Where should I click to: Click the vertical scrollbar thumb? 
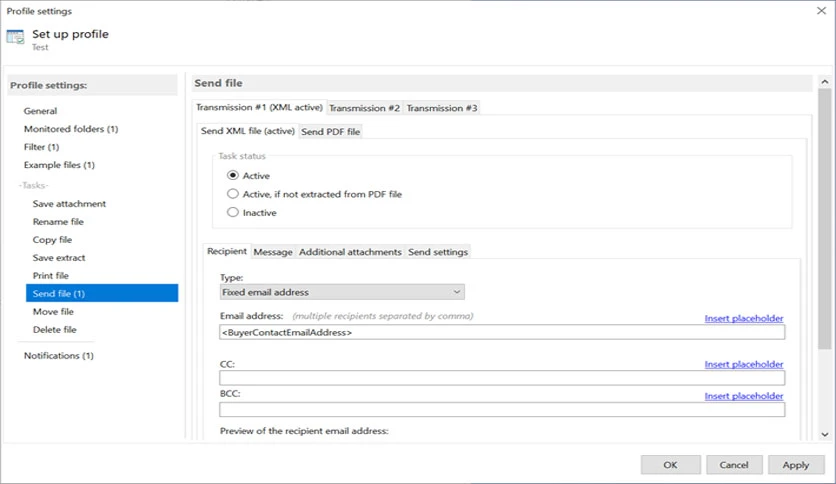tap(825, 219)
